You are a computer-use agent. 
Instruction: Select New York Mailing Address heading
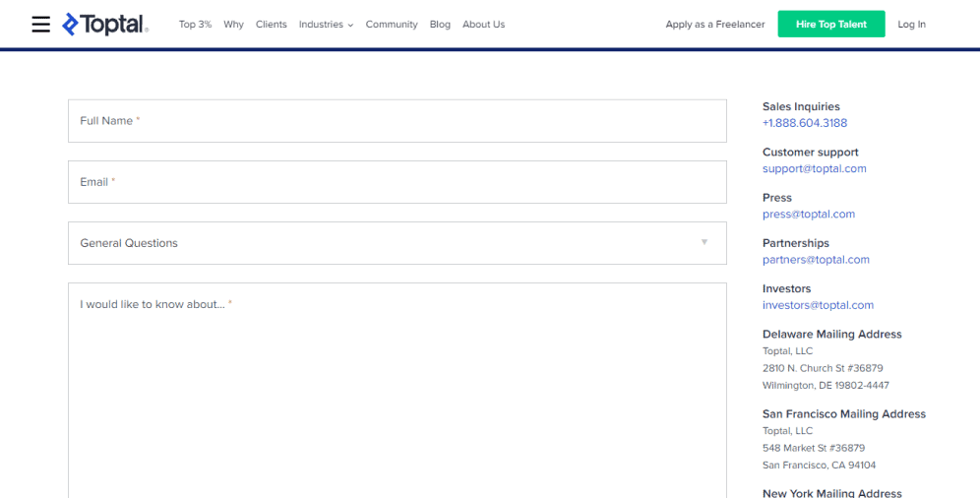point(831,494)
